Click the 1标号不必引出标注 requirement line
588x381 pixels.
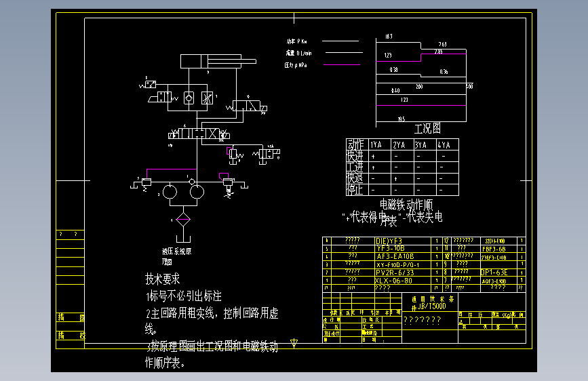pyautogui.click(x=184, y=296)
